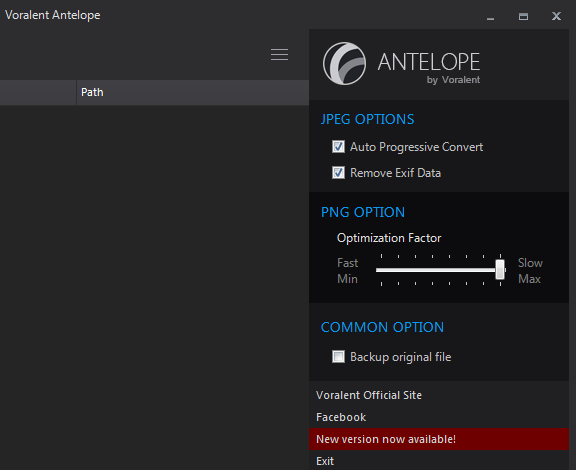576x470 pixels.
Task: Toggle Auto Progressive Convert checkbox
Action: pyautogui.click(x=338, y=147)
